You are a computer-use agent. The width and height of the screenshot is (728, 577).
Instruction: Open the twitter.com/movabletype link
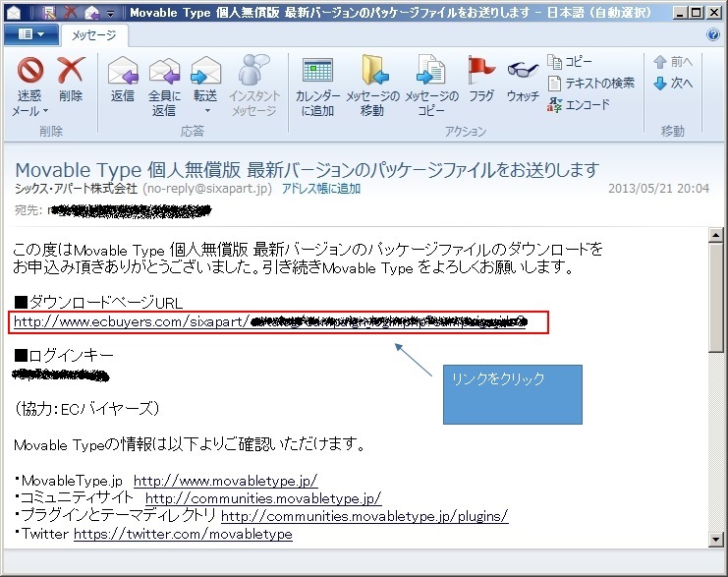183,534
